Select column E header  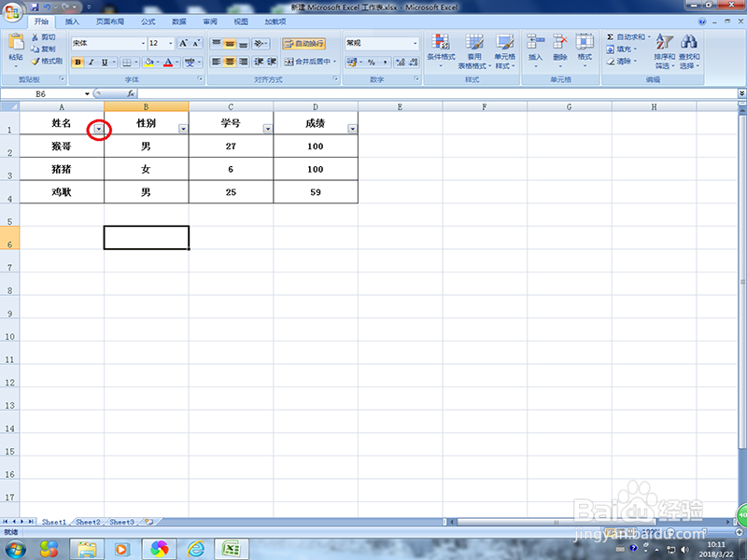[401, 107]
